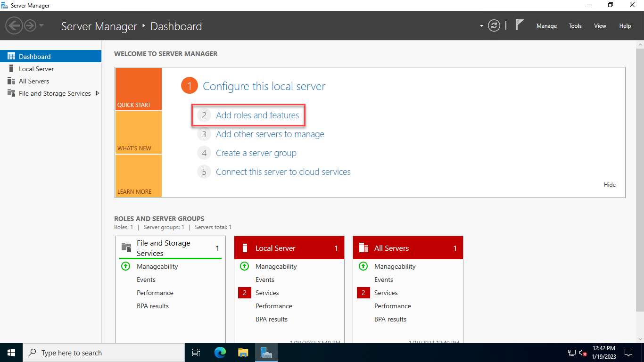Click the forward navigation arrow
This screenshot has width=644, height=362.
[x=30, y=25]
